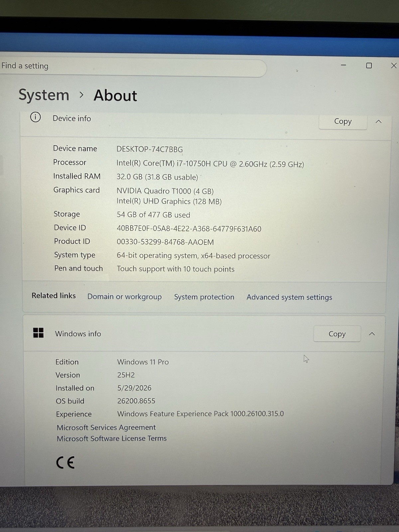
Task: Select the 32.0 GB installed RAM value
Action: (157, 177)
